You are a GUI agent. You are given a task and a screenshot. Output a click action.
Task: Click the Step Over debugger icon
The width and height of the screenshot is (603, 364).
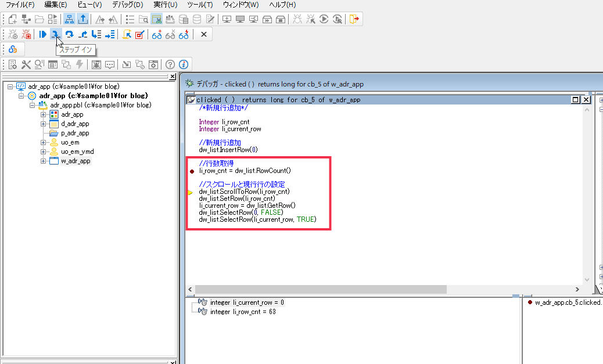[69, 34]
